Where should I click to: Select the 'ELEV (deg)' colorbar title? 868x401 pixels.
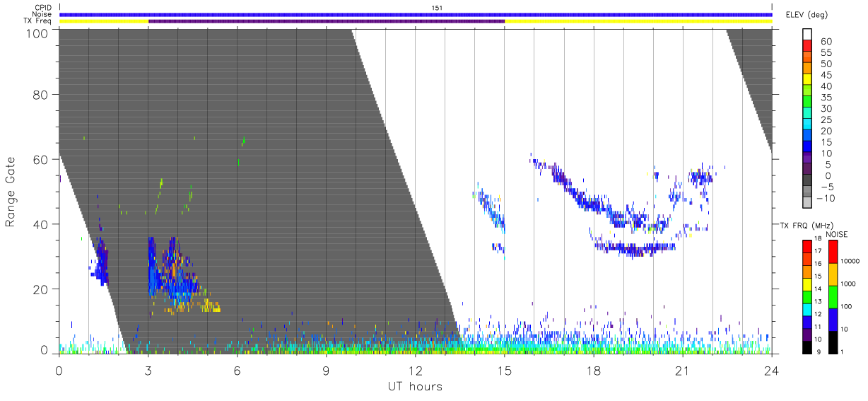[x=807, y=14]
